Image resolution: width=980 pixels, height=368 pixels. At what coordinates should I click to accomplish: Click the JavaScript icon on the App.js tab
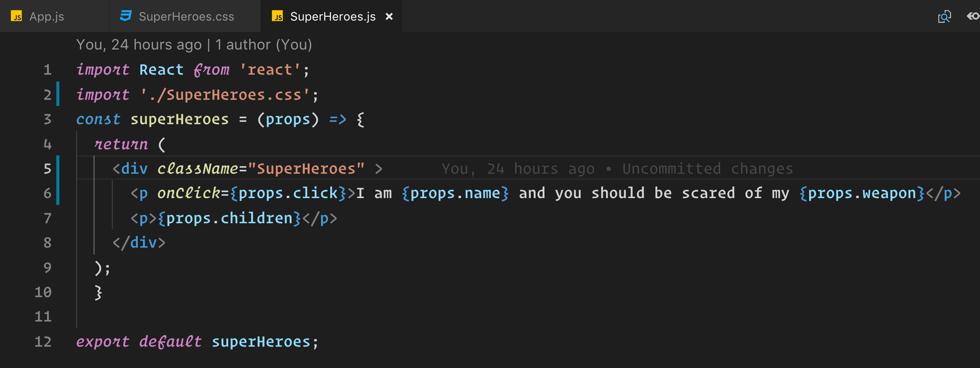[x=17, y=16]
